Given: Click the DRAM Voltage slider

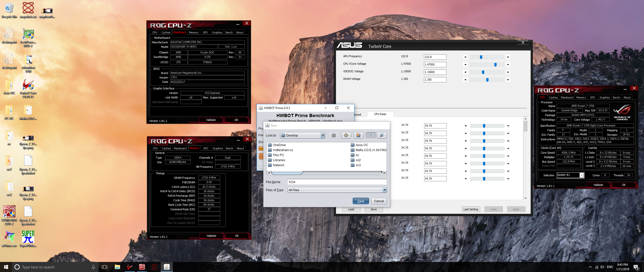Looking at the screenshot, I should click(x=487, y=80).
